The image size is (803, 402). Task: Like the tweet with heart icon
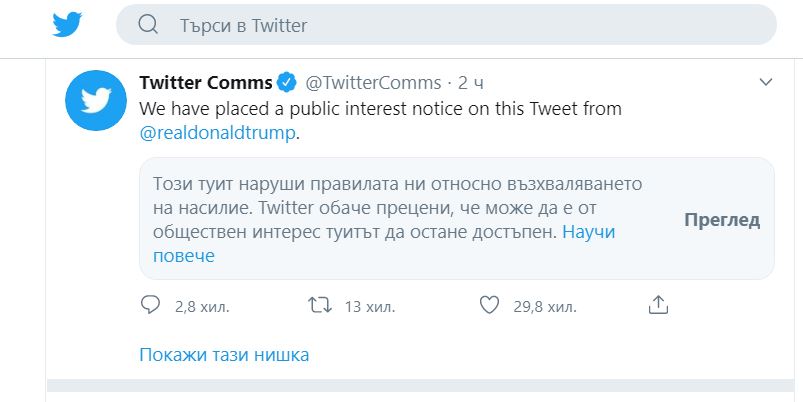coord(489,305)
